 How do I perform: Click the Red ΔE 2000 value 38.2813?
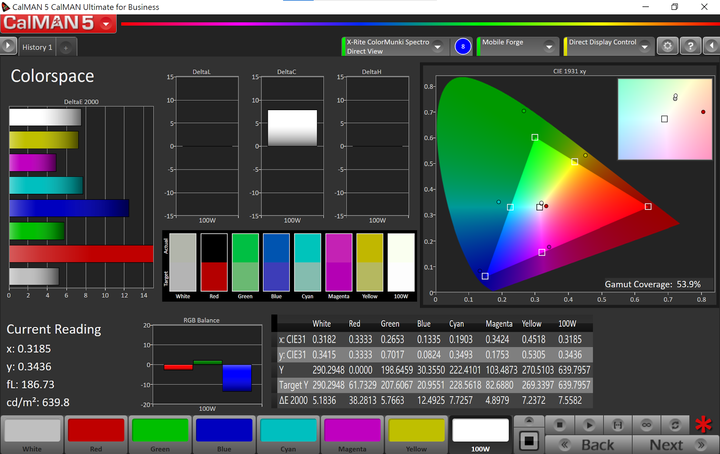coord(362,400)
